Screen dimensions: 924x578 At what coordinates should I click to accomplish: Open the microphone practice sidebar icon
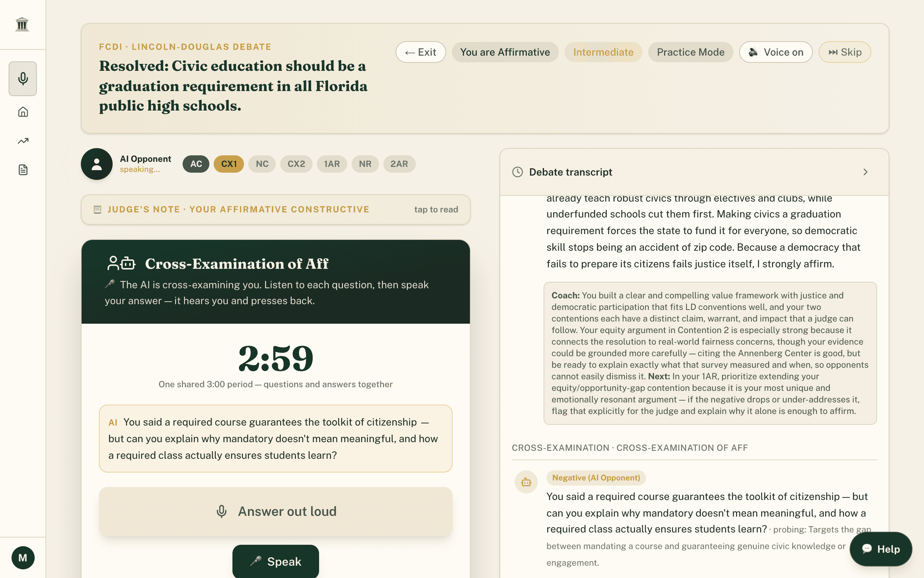tap(23, 79)
